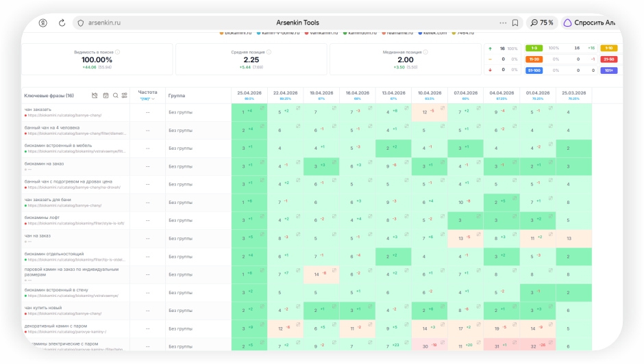
Task: Select the 10.04.2026 date column header
Action: coord(430,93)
